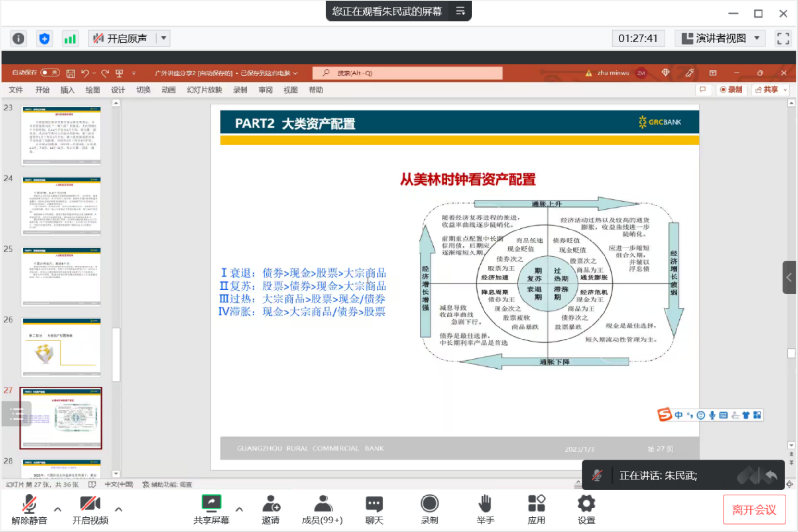
Task: Open the Chat (聊天) panel
Action: pos(374,509)
